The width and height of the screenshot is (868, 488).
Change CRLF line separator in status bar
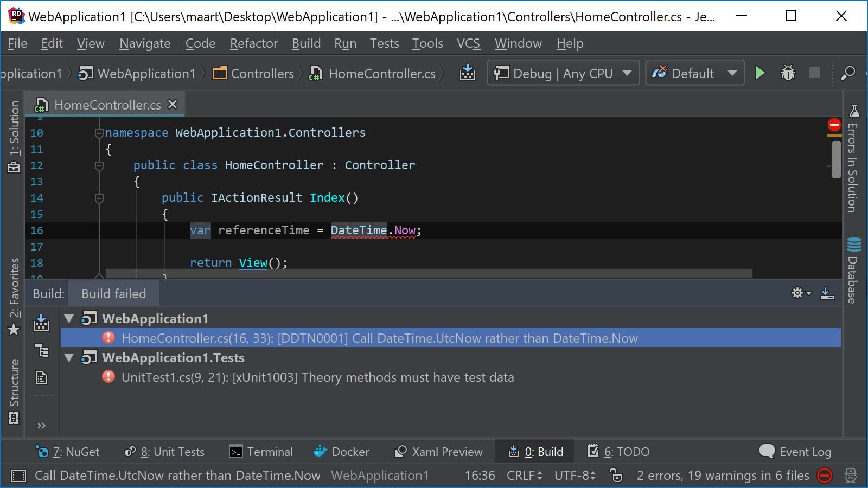pos(524,476)
